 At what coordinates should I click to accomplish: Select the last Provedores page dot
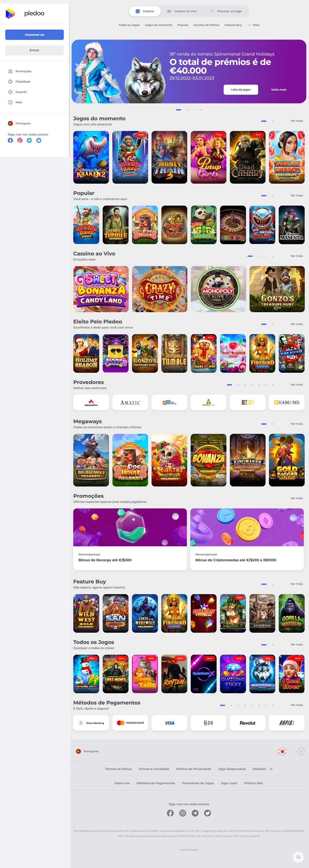(273, 385)
